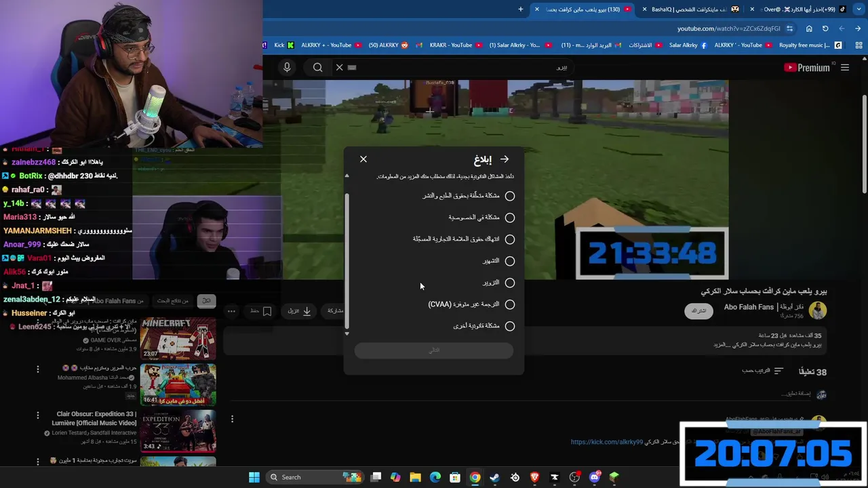This screenshot has width=868, height=488.
Task: Open CapCut from the taskbar
Action: tap(555, 477)
